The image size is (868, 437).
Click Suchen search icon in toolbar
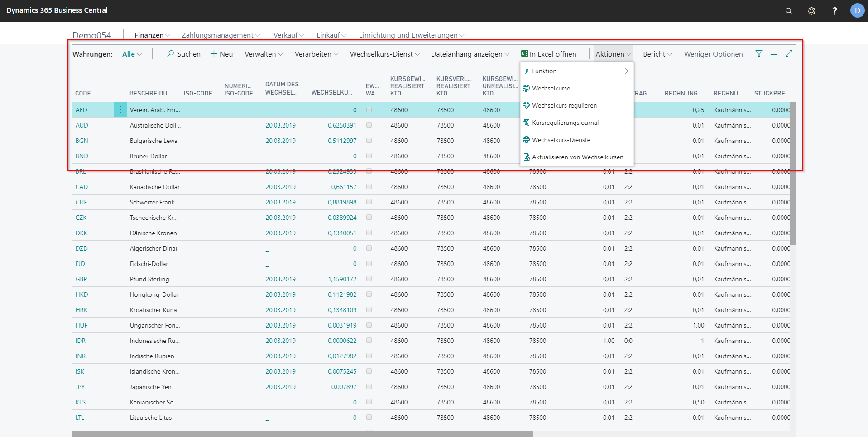coord(170,54)
